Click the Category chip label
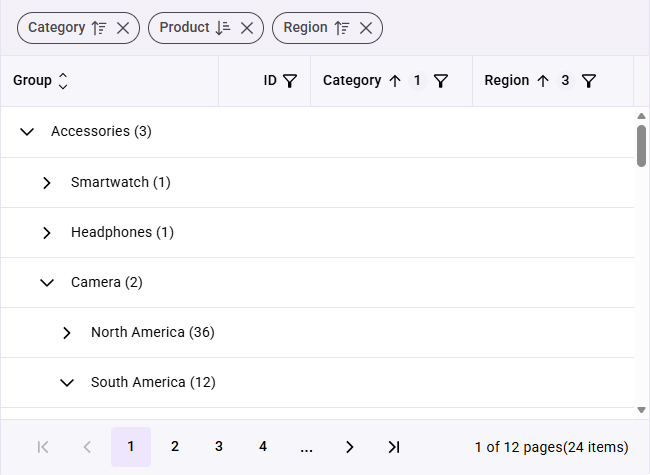Image resolution: width=650 pixels, height=475 pixels. [56, 27]
